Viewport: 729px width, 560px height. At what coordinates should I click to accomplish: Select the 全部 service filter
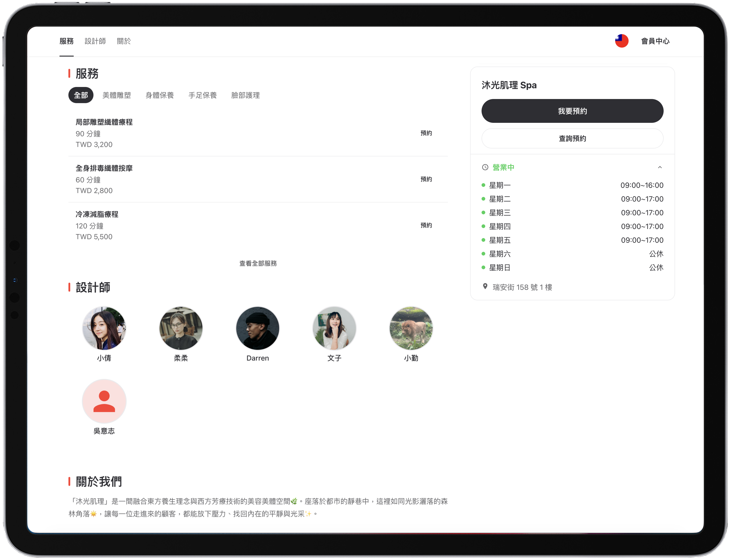(x=81, y=95)
